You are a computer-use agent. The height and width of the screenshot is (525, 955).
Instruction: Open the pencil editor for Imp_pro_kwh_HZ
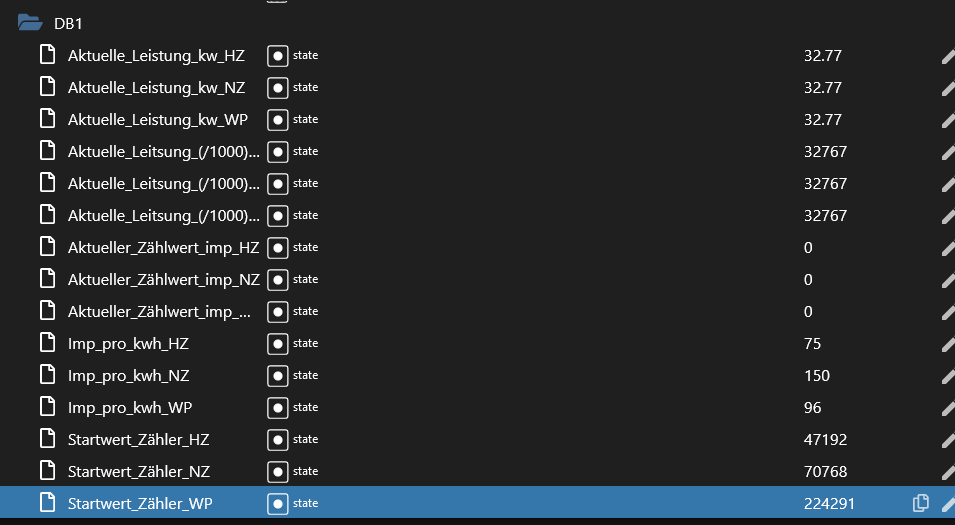(948, 344)
